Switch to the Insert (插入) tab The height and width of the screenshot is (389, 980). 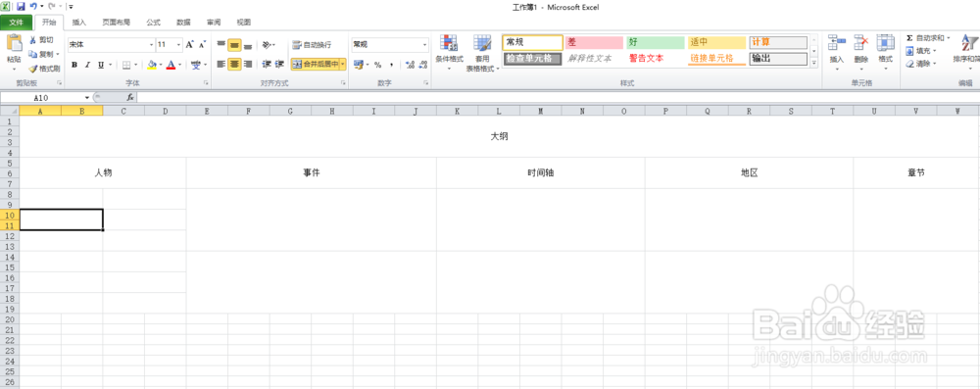click(79, 23)
